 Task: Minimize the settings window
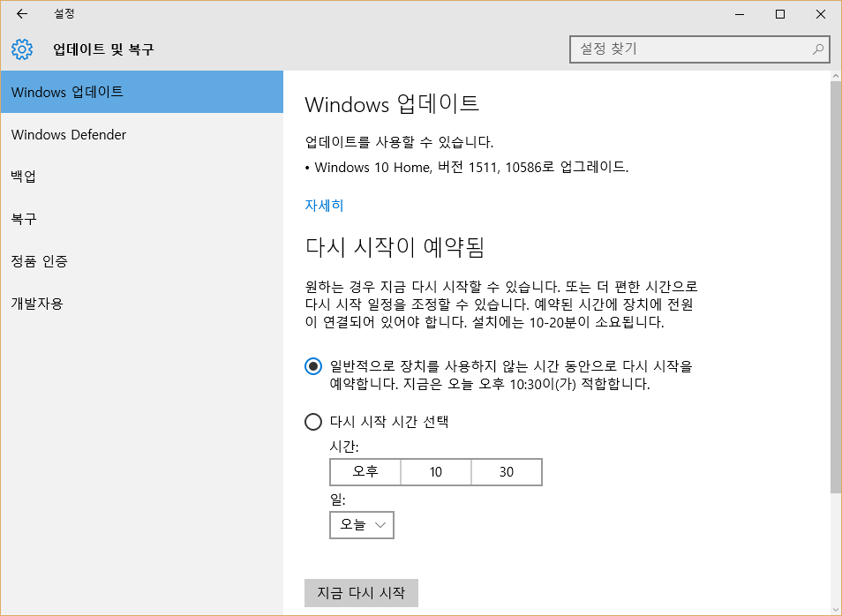click(x=740, y=14)
